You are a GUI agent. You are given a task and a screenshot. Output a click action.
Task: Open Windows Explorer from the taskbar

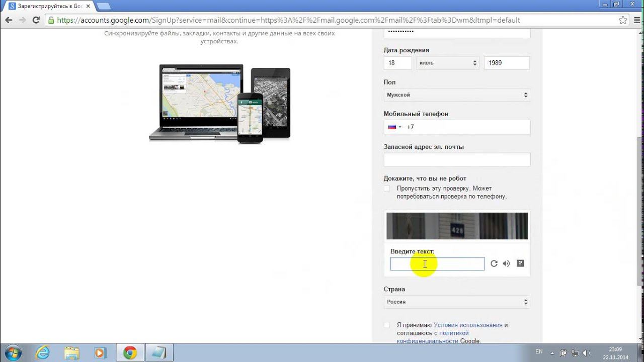point(72,353)
